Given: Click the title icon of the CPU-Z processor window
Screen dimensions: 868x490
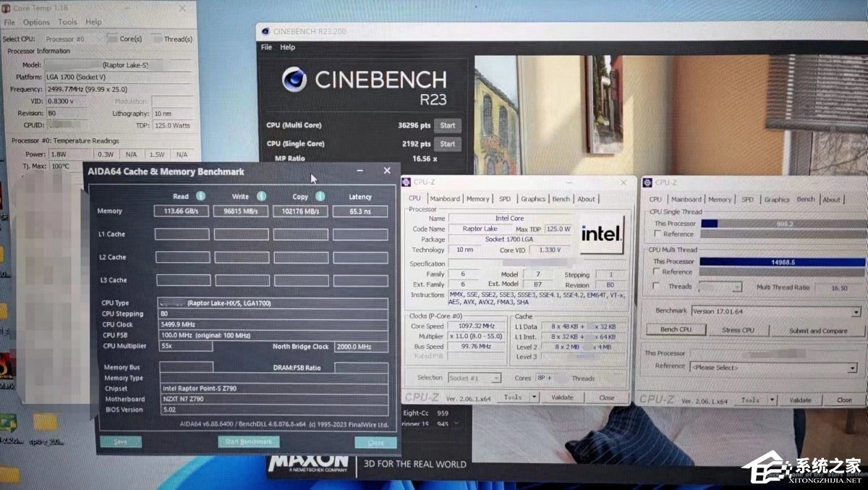Looking at the screenshot, I should click(x=407, y=182).
